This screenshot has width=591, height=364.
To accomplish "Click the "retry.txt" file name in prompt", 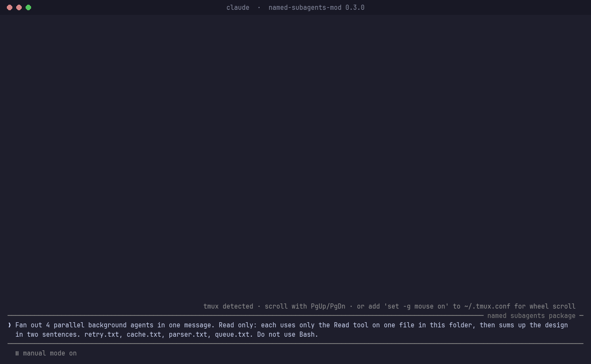I will [x=101, y=335].
